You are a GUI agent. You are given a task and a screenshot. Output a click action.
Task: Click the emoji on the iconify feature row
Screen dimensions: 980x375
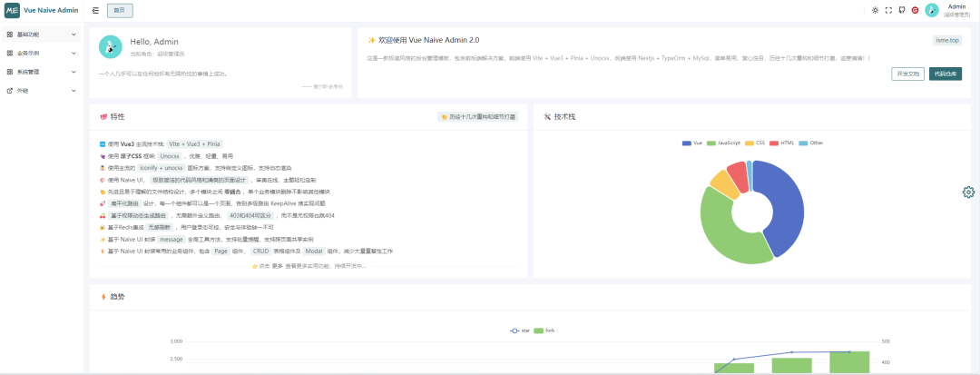[103, 168]
